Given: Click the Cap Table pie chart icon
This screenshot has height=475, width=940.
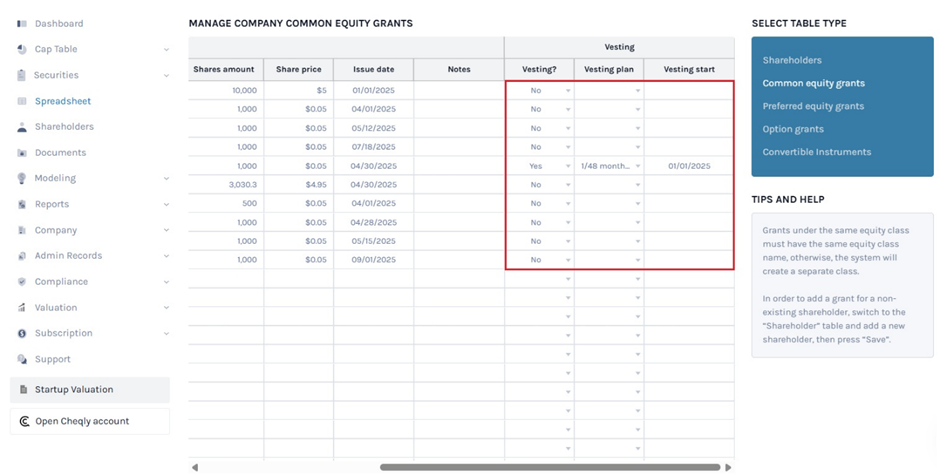Looking at the screenshot, I should pos(23,49).
